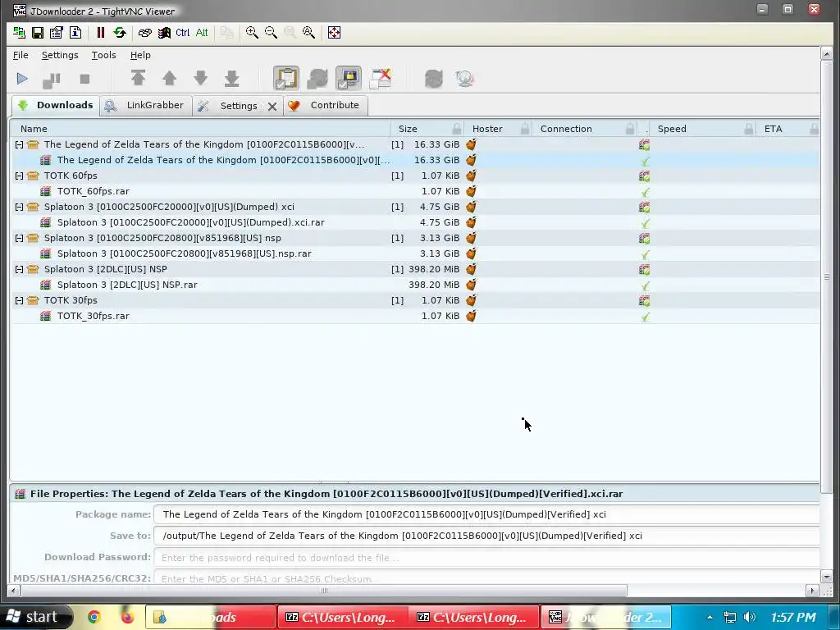This screenshot has width=840, height=630.
Task: Set VNC auto zoom level
Action: click(308, 33)
